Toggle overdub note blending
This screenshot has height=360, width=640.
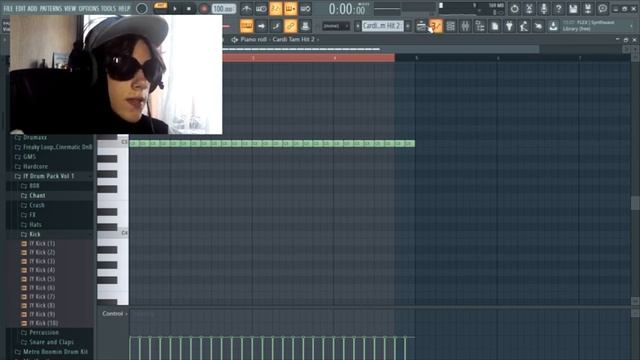pyautogui.click(x=291, y=9)
